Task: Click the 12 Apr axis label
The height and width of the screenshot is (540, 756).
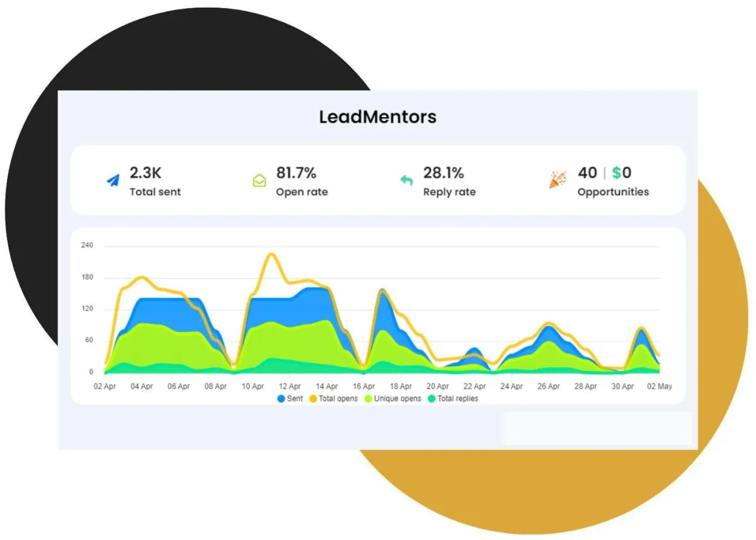Action: point(290,387)
